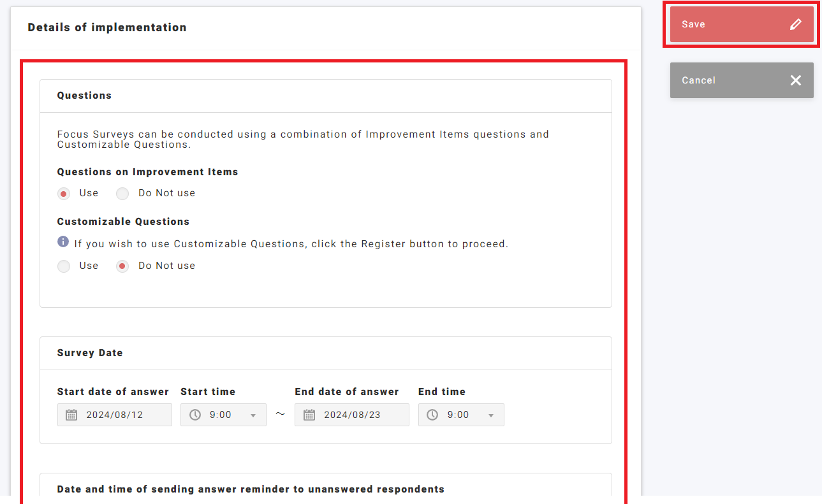The height and width of the screenshot is (504, 822).
Task: Expand the End time dropdown arrow
Action: pos(491,415)
